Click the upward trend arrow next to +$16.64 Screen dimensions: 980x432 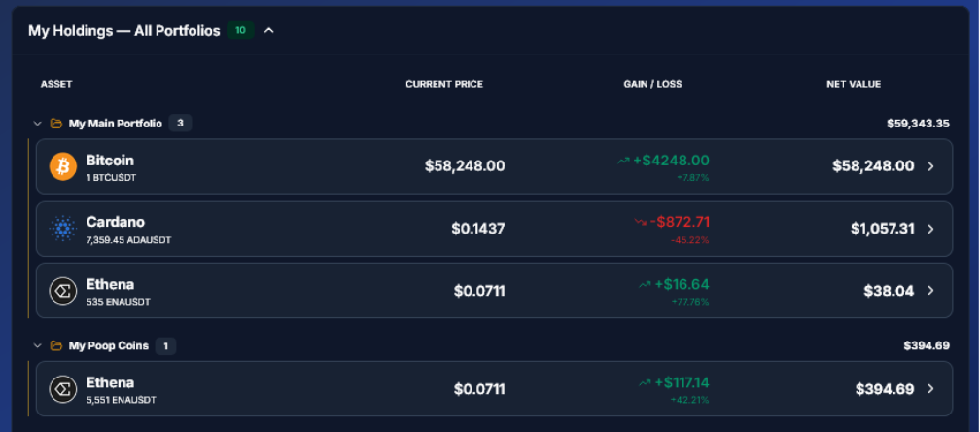click(x=645, y=285)
